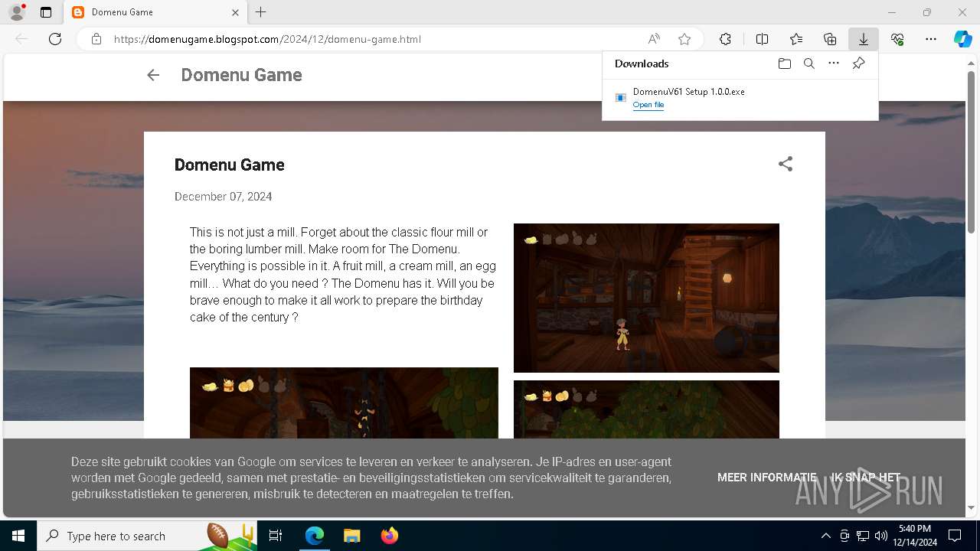Add page to favorites star icon
The image size is (980, 551).
coord(684,39)
